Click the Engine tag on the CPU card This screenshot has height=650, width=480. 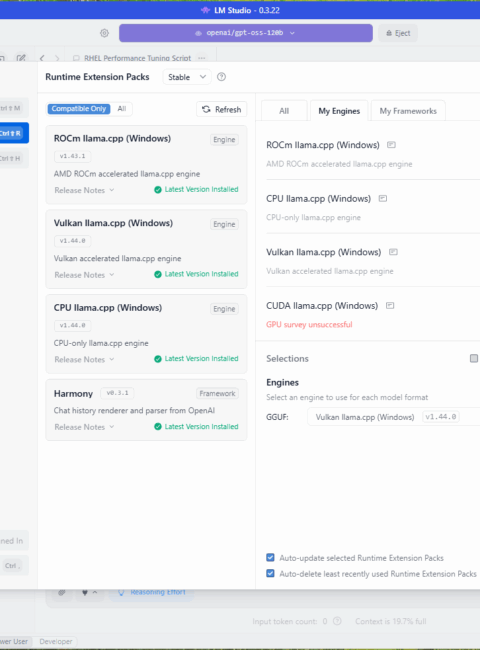224,309
